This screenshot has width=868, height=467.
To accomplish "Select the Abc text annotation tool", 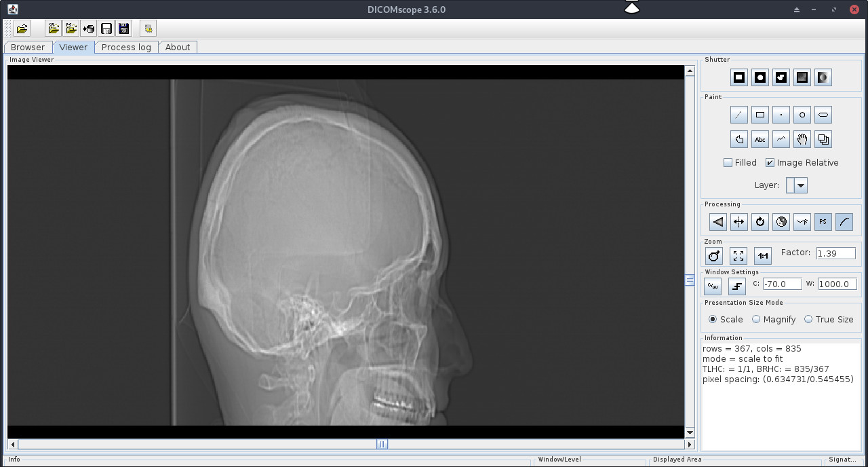I will click(x=760, y=140).
